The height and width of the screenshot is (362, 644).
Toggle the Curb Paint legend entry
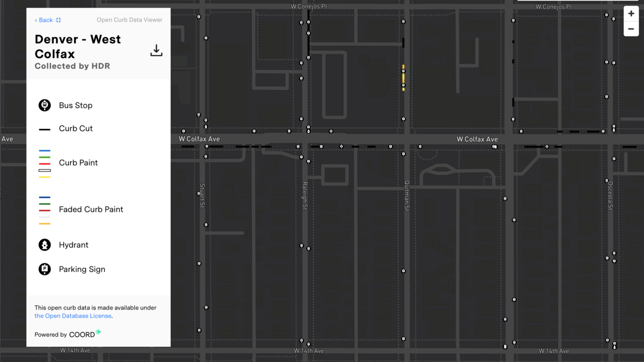pyautogui.click(x=78, y=162)
